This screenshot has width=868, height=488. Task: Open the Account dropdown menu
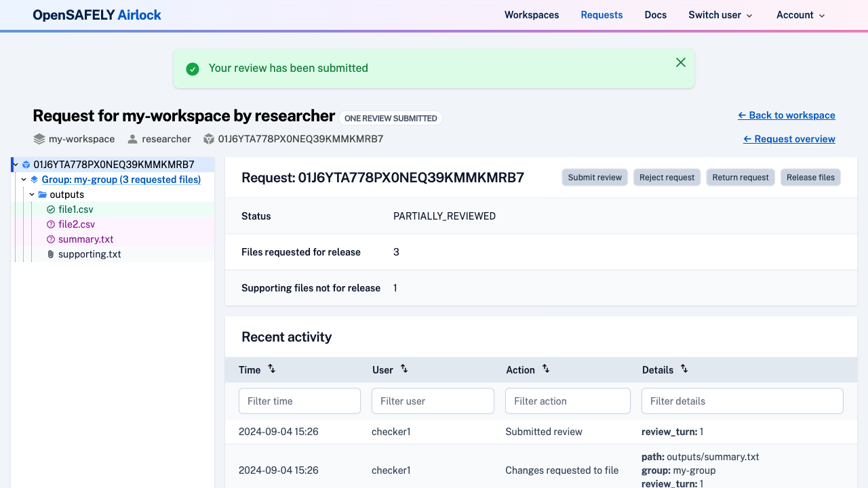pyautogui.click(x=800, y=15)
